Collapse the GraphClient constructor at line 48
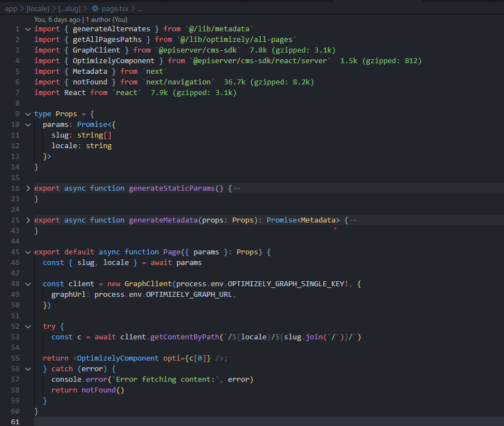This screenshot has width=504, height=426. coord(28,284)
